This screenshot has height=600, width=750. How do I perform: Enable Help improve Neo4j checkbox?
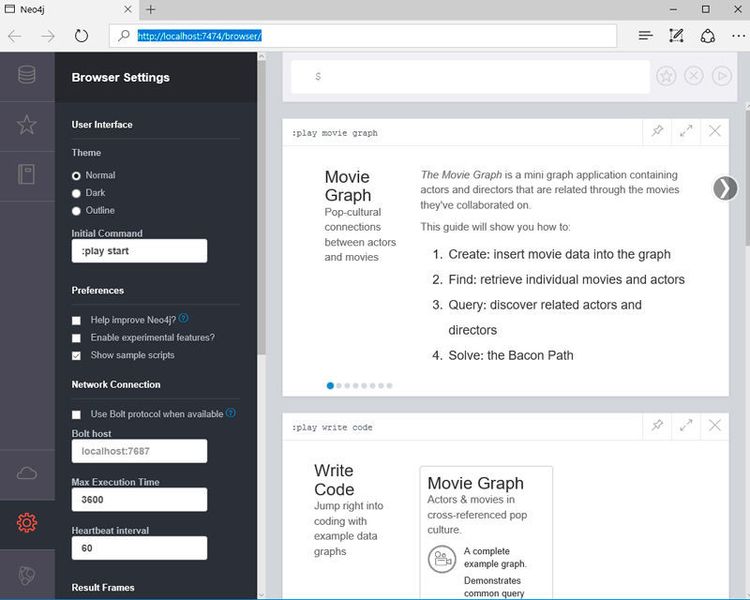76,321
